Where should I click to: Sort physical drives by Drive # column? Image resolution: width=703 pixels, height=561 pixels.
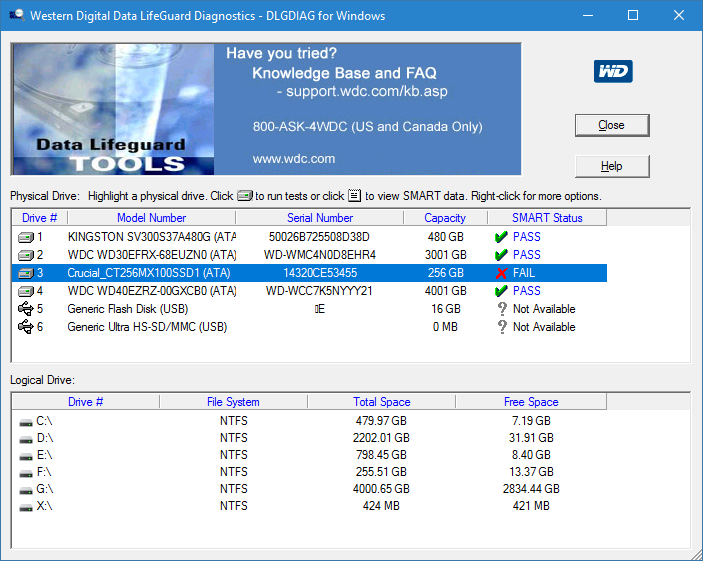39,218
